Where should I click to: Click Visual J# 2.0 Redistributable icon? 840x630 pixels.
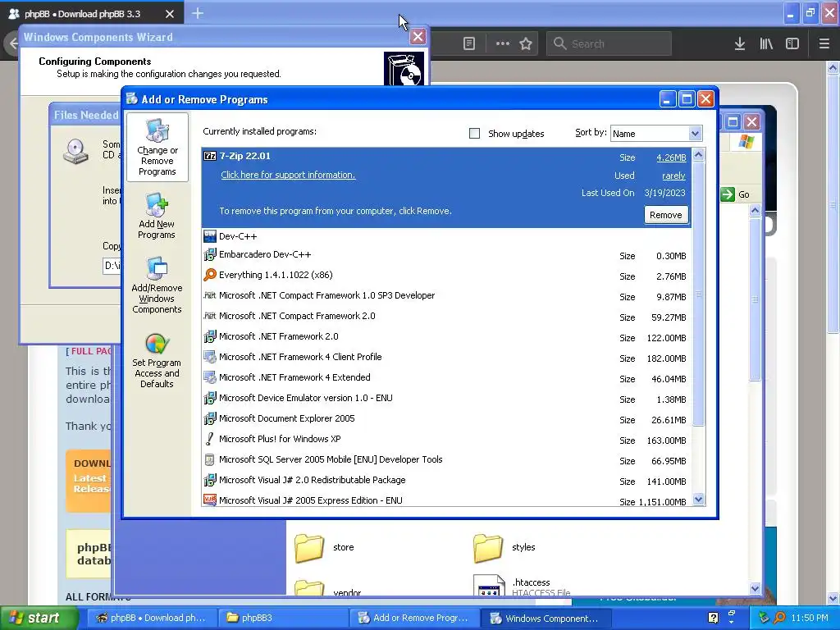click(210, 480)
